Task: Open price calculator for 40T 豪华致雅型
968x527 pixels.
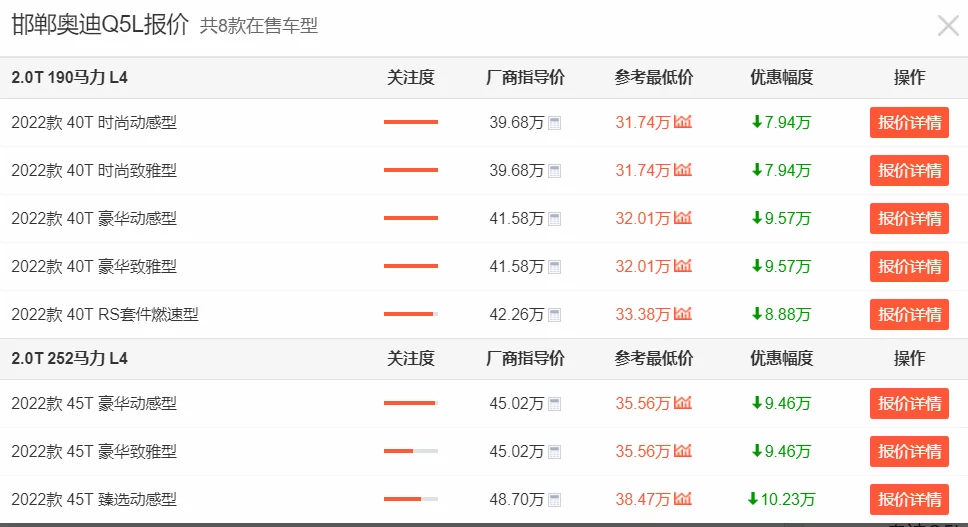Action: pos(554,267)
